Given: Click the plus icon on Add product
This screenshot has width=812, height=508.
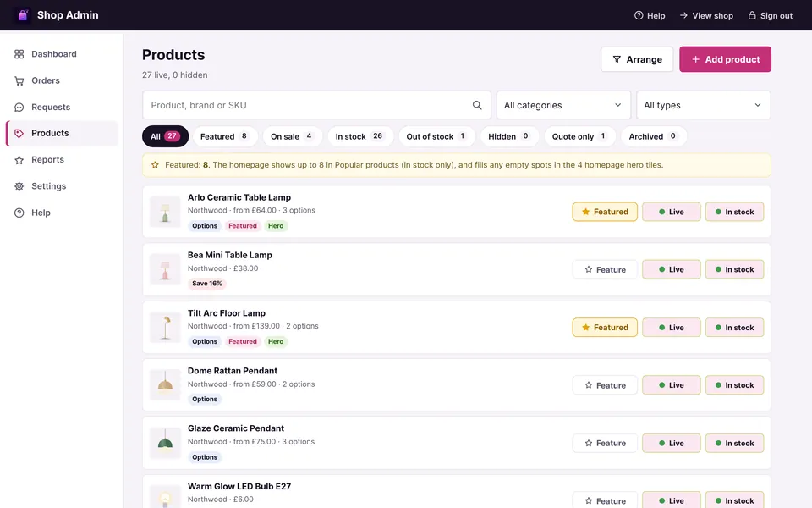Looking at the screenshot, I should [x=695, y=59].
